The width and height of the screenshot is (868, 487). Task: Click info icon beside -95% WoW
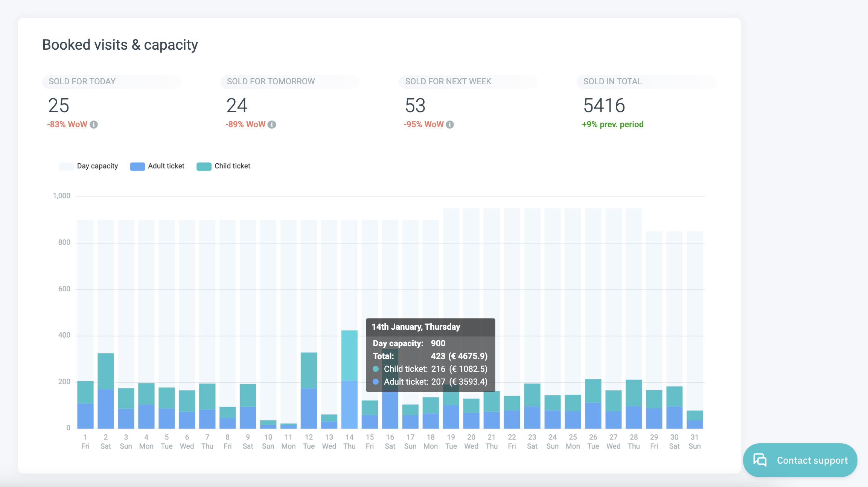click(x=450, y=125)
